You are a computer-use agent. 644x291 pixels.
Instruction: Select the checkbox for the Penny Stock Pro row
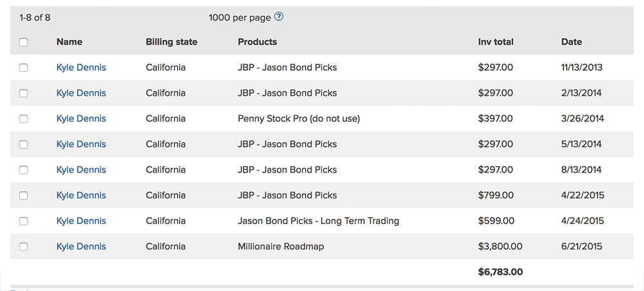pos(24,119)
